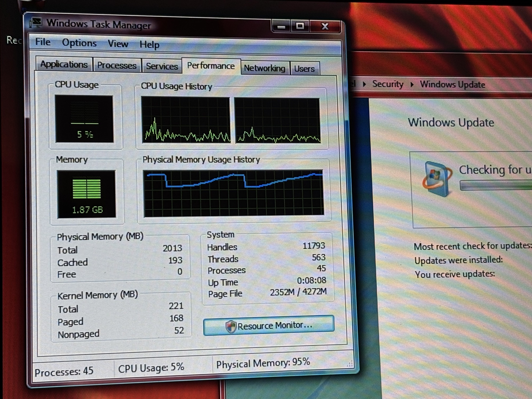532x399 pixels.
Task: Click the Windows Update shield icon
Action: (x=437, y=179)
